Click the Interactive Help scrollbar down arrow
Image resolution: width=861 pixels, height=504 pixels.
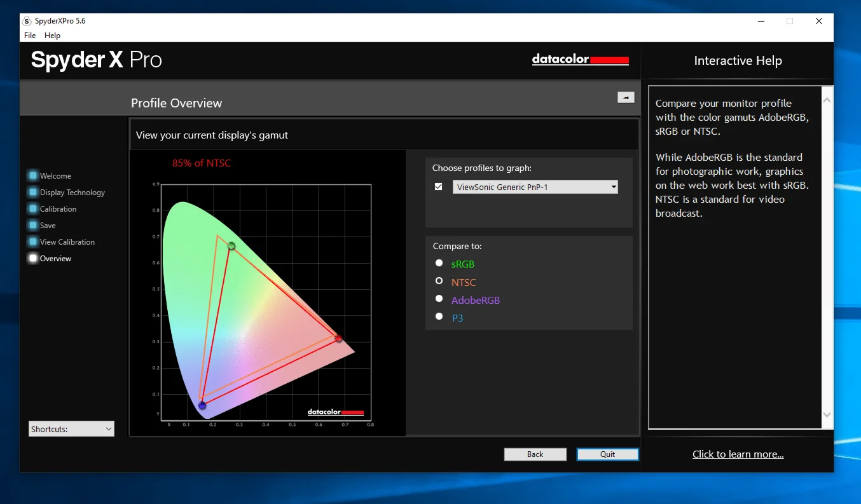click(827, 414)
